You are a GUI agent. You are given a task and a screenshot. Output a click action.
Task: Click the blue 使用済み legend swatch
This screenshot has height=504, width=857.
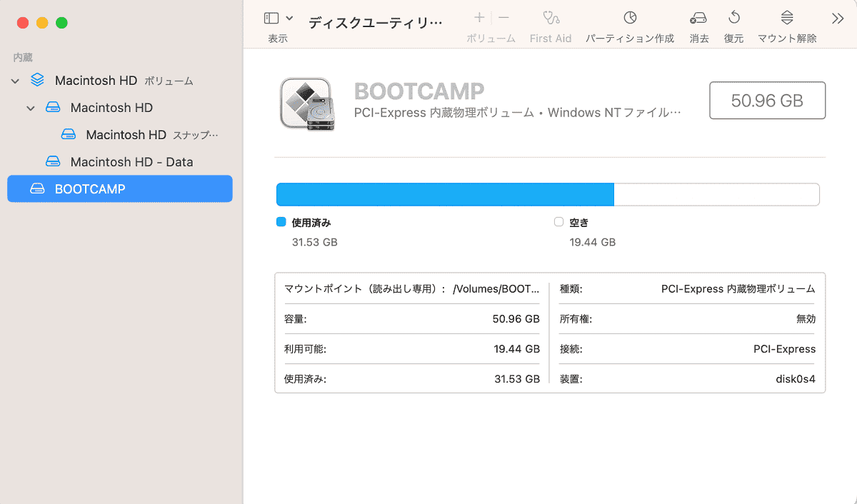[281, 222]
